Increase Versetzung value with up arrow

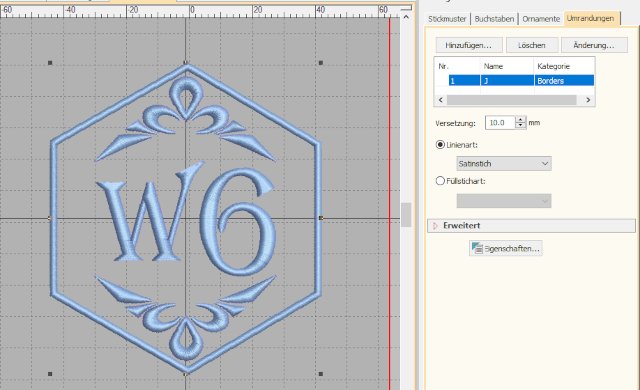pyautogui.click(x=520, y=120)
